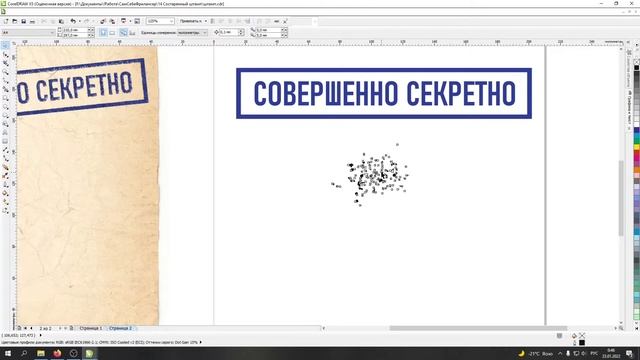Select the Shape tool in the toolbox
The height and width of the screenshot is (360, 640).
6,55
